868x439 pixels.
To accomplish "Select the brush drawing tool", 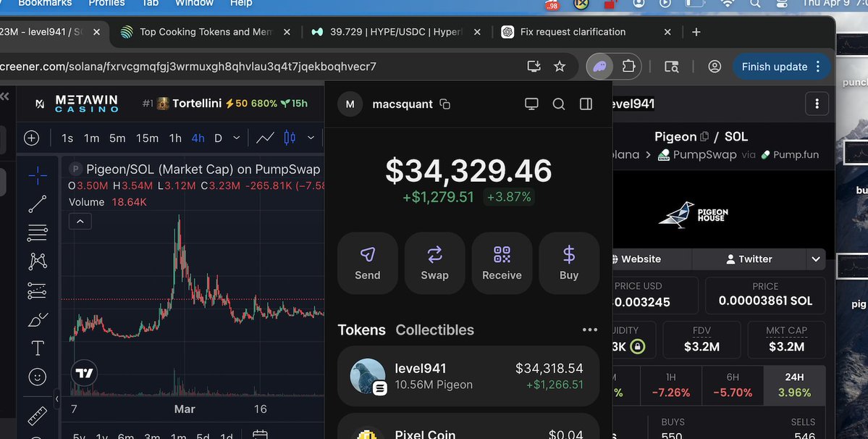I will 38,319.
